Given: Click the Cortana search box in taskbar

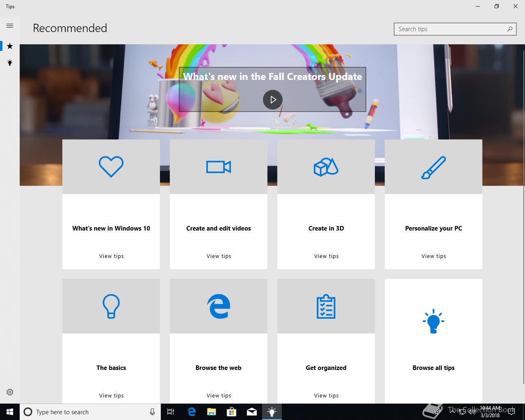Looking at the screenshot, I should (90, 412).
